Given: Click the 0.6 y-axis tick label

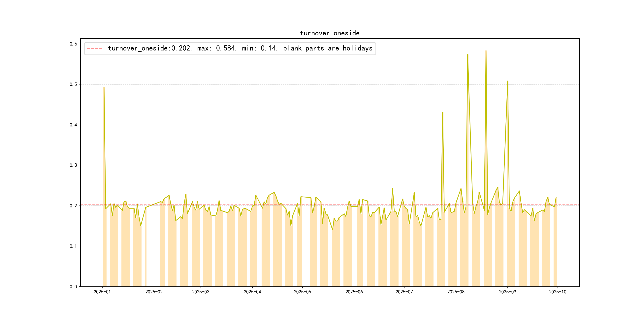Looking at the screenshot, I should pyautogui.click(x=73, y=44).
